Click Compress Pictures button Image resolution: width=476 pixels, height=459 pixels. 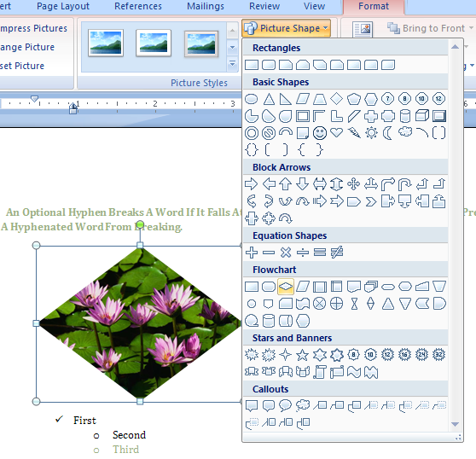pos(34,28)
